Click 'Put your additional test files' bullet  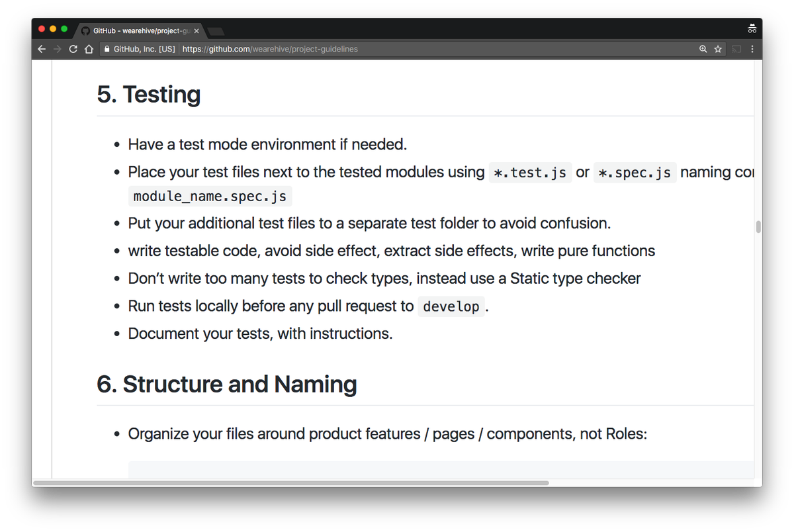369,224
